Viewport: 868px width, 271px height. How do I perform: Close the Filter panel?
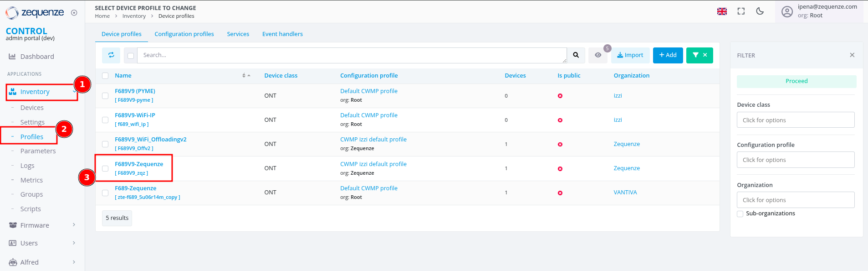(852, 55)
